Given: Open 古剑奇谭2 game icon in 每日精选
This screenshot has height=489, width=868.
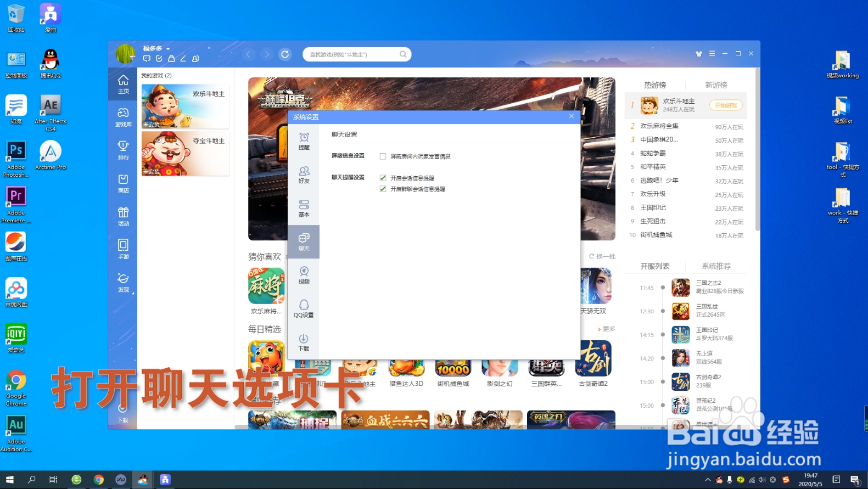Looking at the screenshot, I should [x=593, y=358].
